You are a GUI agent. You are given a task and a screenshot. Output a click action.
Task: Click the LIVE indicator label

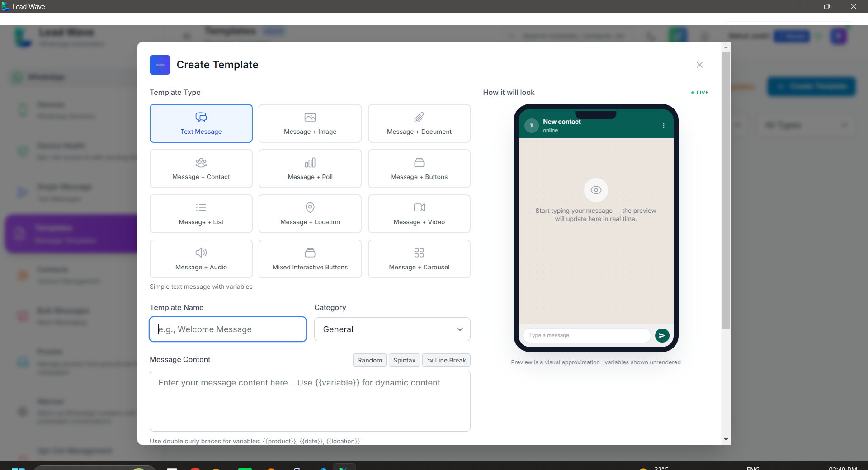click(700, 93)
